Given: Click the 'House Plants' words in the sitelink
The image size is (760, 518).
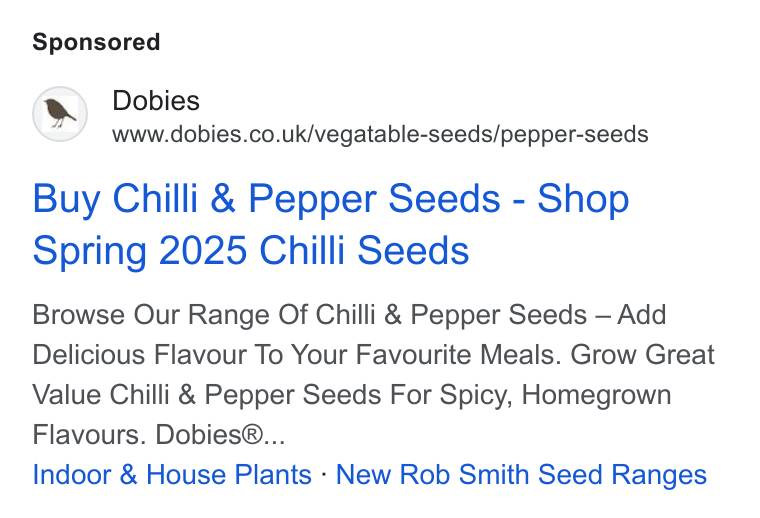Looking at the screenshot, I should click(229, 474).
